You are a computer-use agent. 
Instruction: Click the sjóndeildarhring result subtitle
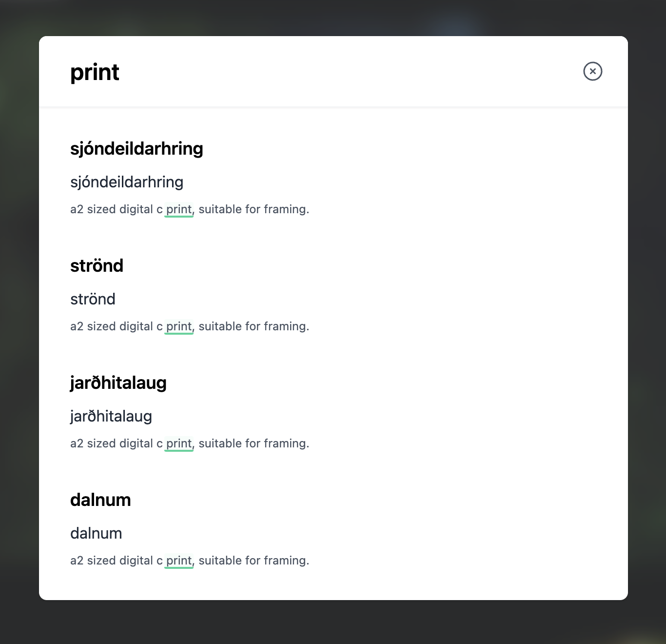click(127, 182)
